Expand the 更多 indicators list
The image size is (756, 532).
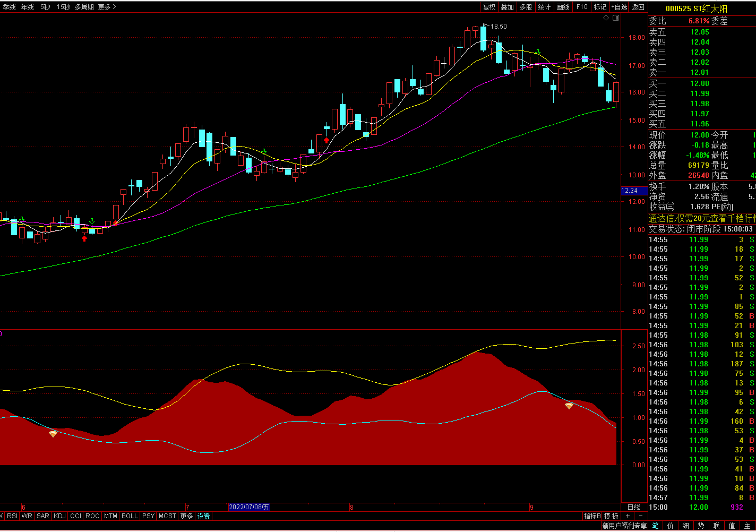[186, 516]
